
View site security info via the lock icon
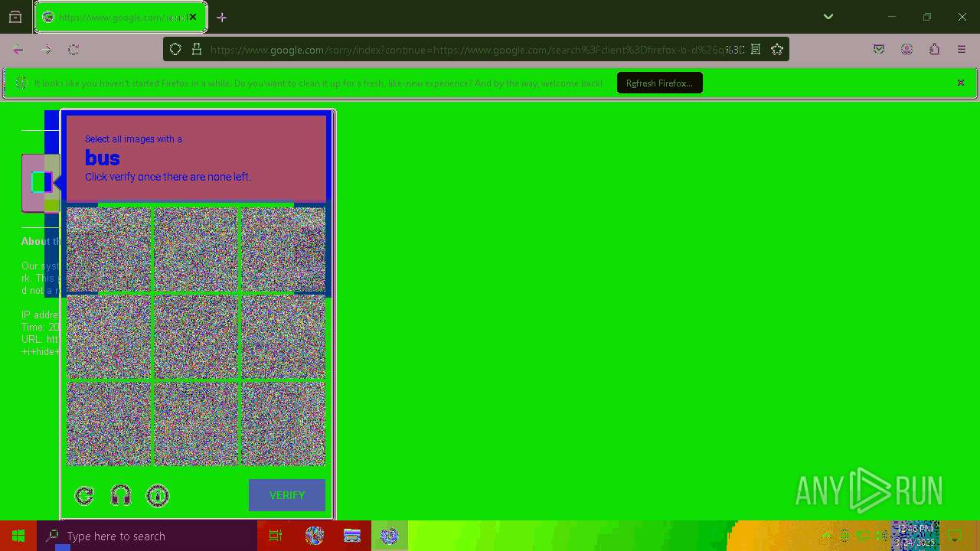[197, 49]
